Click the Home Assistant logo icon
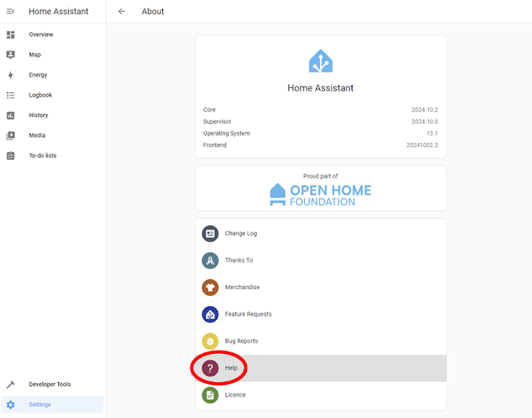532x418 pixels. click(321, 61)
